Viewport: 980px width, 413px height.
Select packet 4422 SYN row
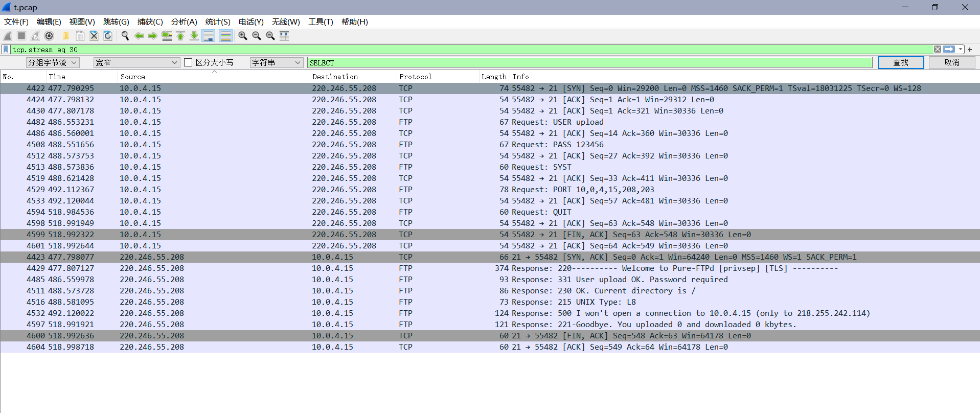coord(490,88)
